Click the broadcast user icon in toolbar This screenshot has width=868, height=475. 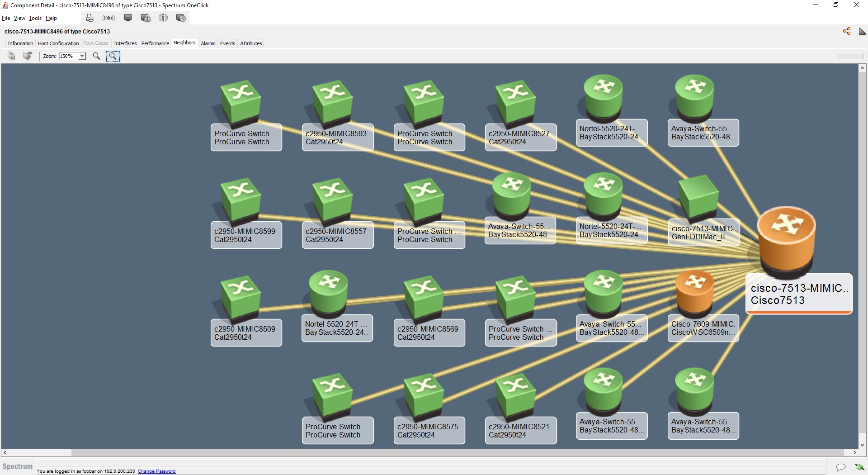[163, 18]
